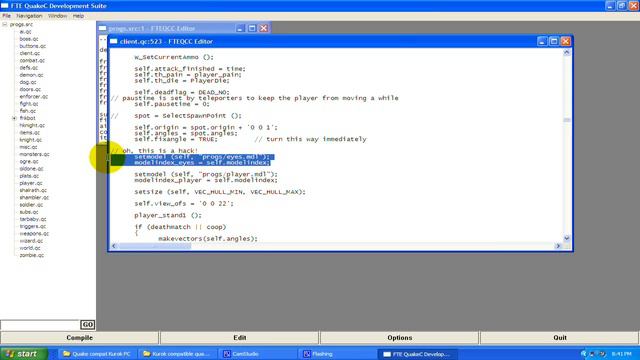
Task: Open wizard.qc from the tree
Action: pos(31,241)
